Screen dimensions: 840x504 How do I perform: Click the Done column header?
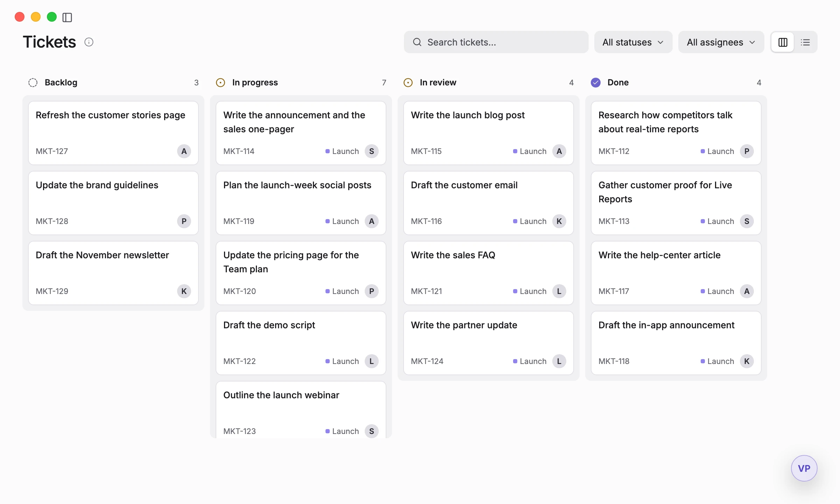pos(676,83)
